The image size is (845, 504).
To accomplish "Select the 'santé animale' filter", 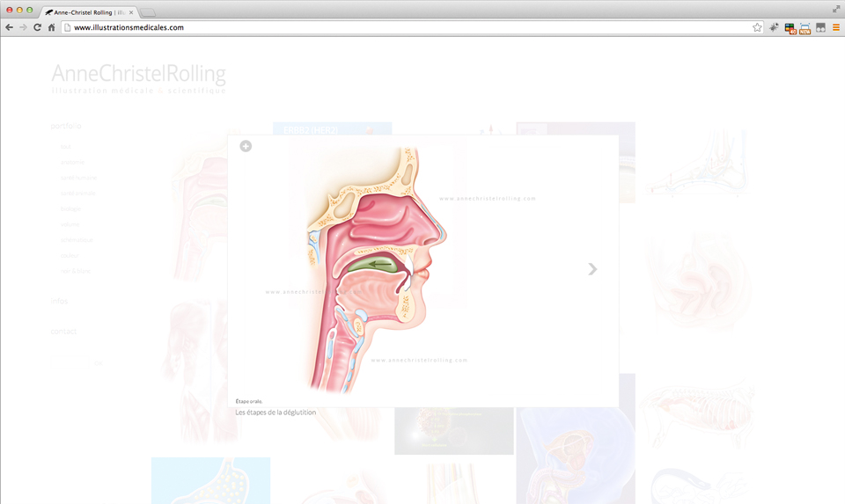I will (x=78, y=194).
